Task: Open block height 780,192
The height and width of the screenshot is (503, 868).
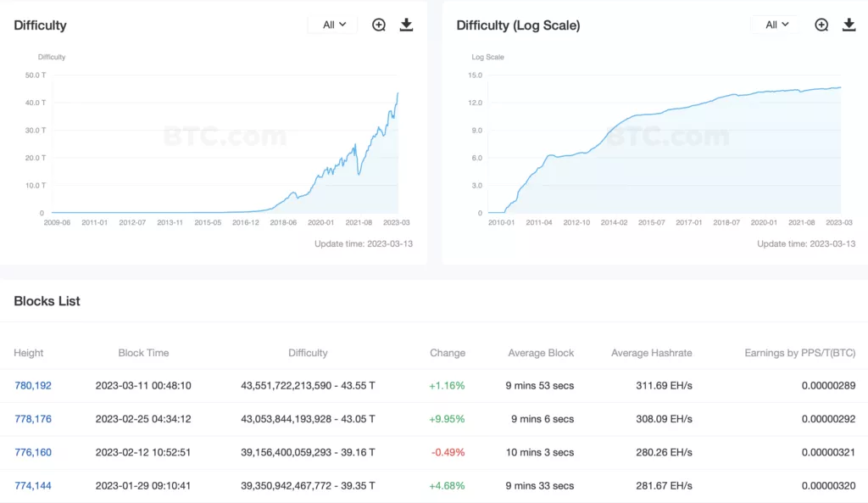Action: pos(33,385)
